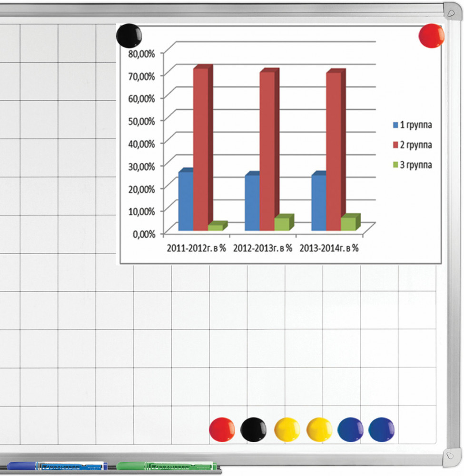The image size is (464, 476).
Task: Click the rightmost blue magnet in the bottom row
Action: tap(382, 429)
